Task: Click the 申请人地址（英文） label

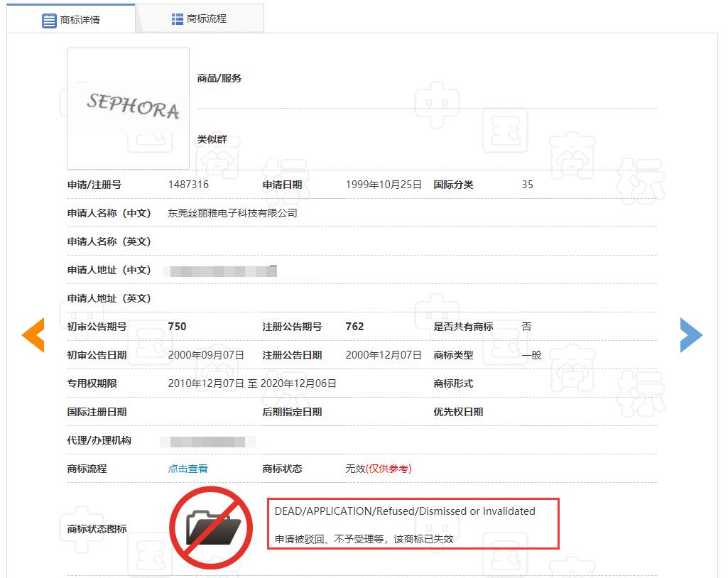Action: 109,298
